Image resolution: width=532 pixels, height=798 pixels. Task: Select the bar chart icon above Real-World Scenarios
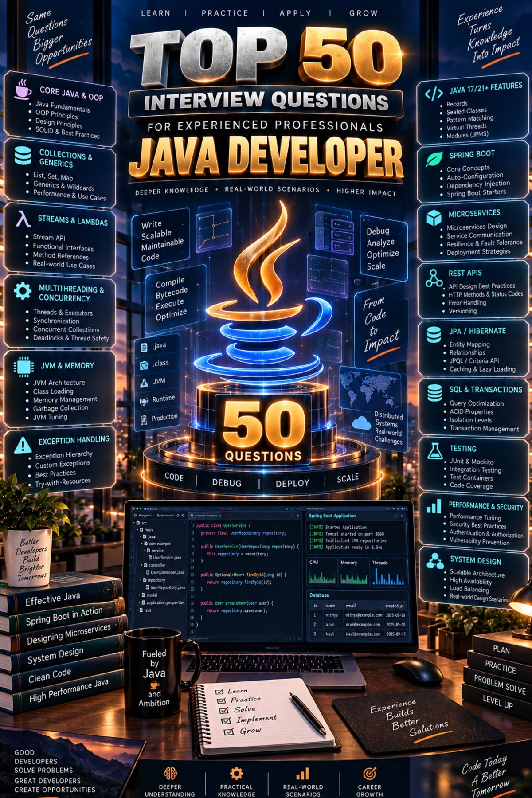tap(303, 774)
